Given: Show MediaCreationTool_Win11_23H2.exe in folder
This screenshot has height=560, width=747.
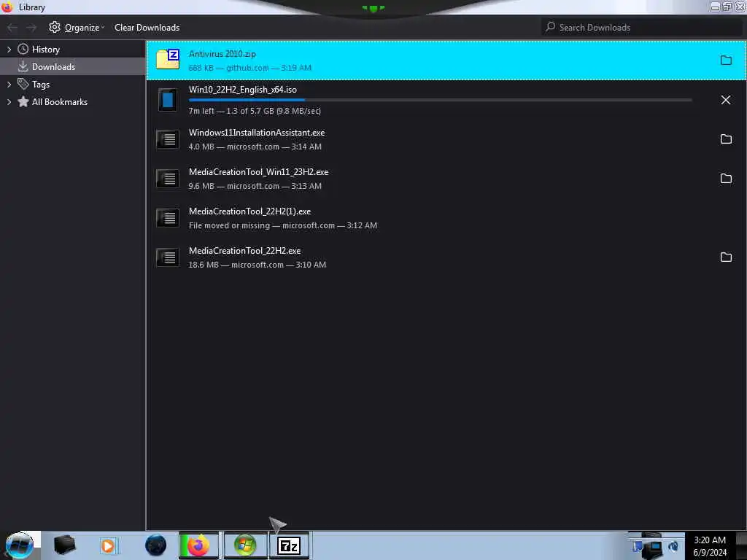Looking at the screenshot, I should [726, 179].
